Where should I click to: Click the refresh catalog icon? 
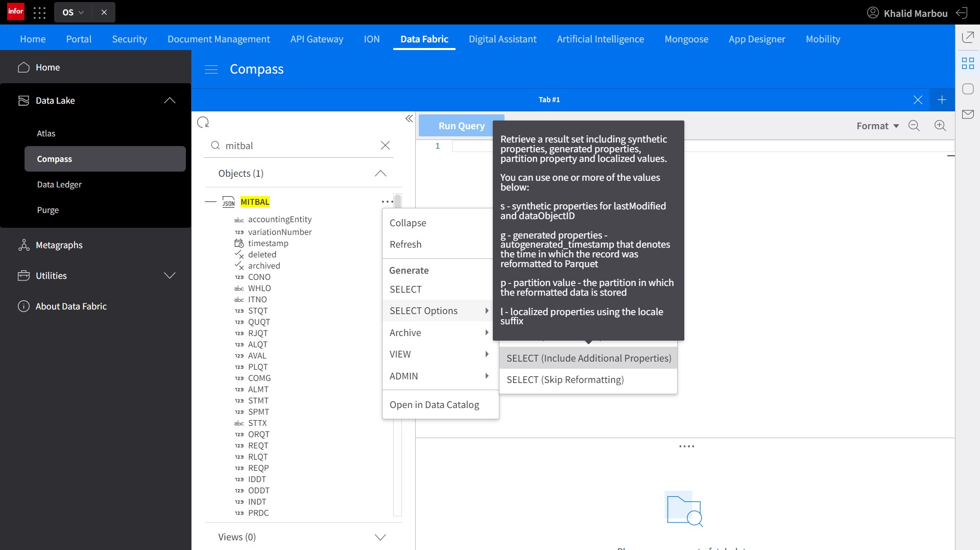(203, 122)
